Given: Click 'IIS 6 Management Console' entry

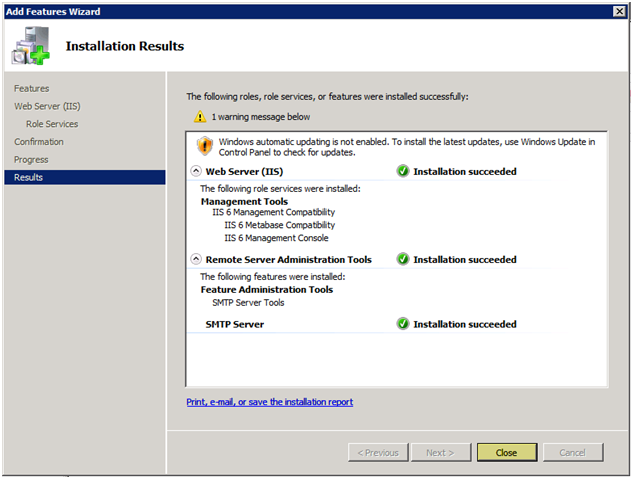Looking at the screenshot, I should click(277, 238).
